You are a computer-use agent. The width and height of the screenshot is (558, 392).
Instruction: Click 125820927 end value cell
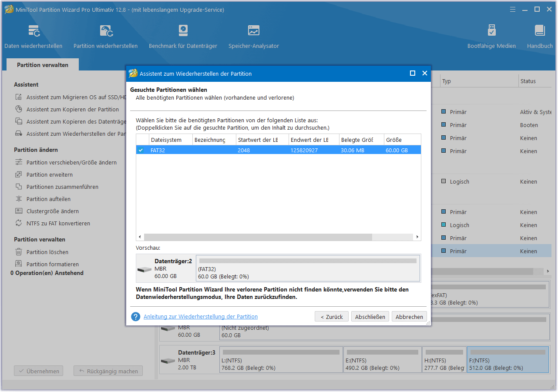click(x=304, y=150)
